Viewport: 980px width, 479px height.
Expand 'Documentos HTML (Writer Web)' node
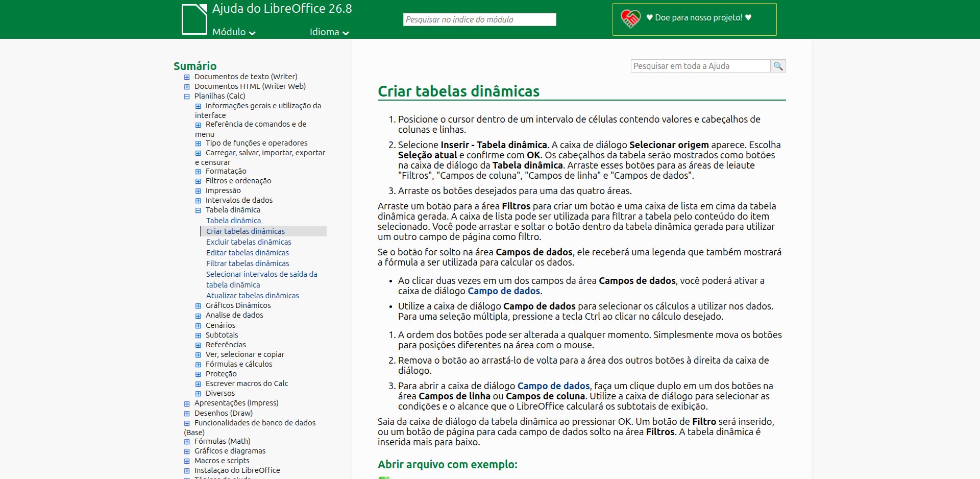pyautogui.click(x=187, y=87)
